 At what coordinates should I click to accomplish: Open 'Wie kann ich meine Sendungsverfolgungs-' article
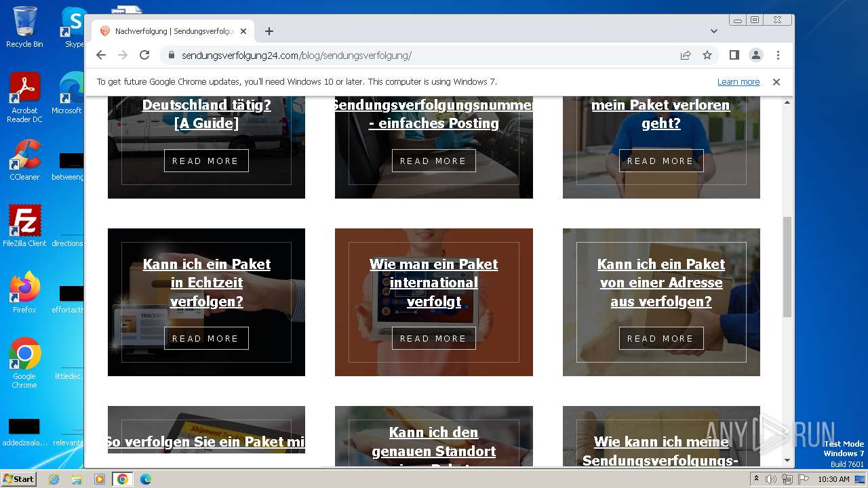click(x=661, y=451)
